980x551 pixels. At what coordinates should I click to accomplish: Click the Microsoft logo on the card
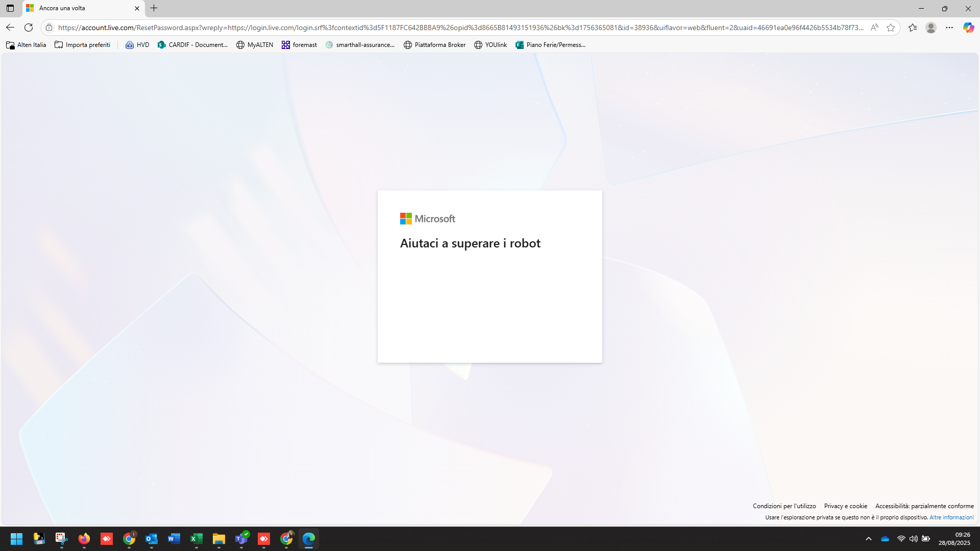pyautogui.click(x=428, y=219)
